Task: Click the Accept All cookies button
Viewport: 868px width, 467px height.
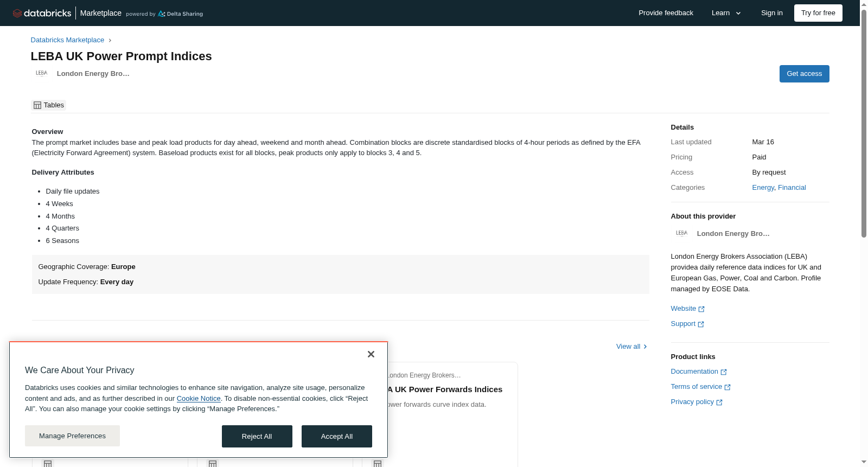Action: point(337,437)
